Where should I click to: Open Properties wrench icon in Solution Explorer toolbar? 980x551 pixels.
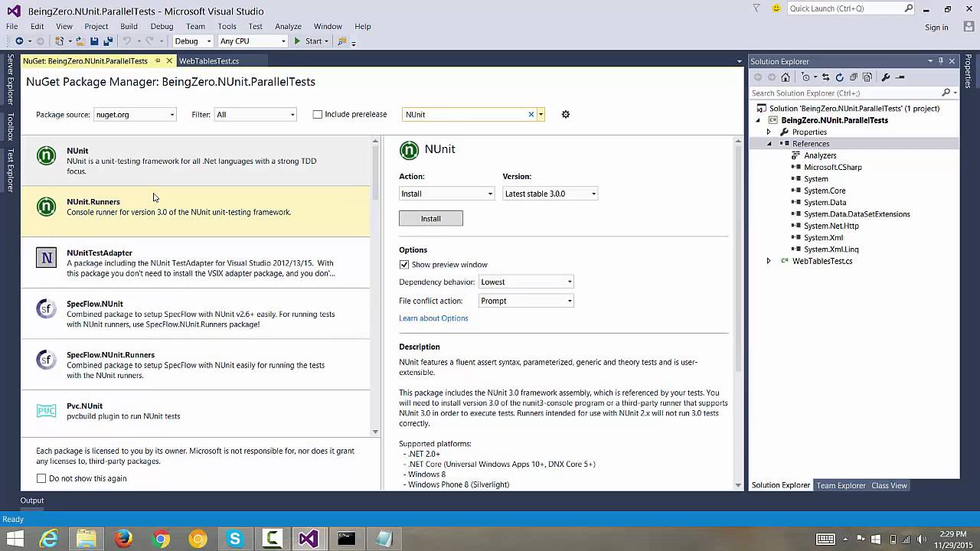(886, 77)
